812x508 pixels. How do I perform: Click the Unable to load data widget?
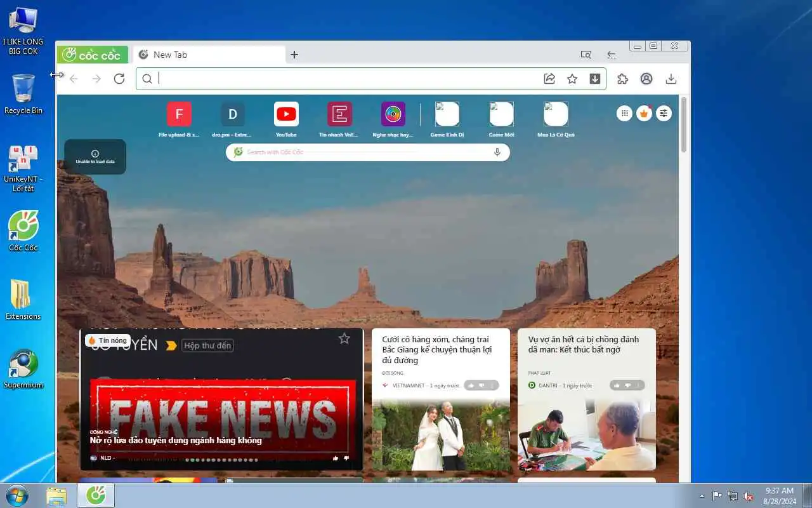tap(95, 157)
